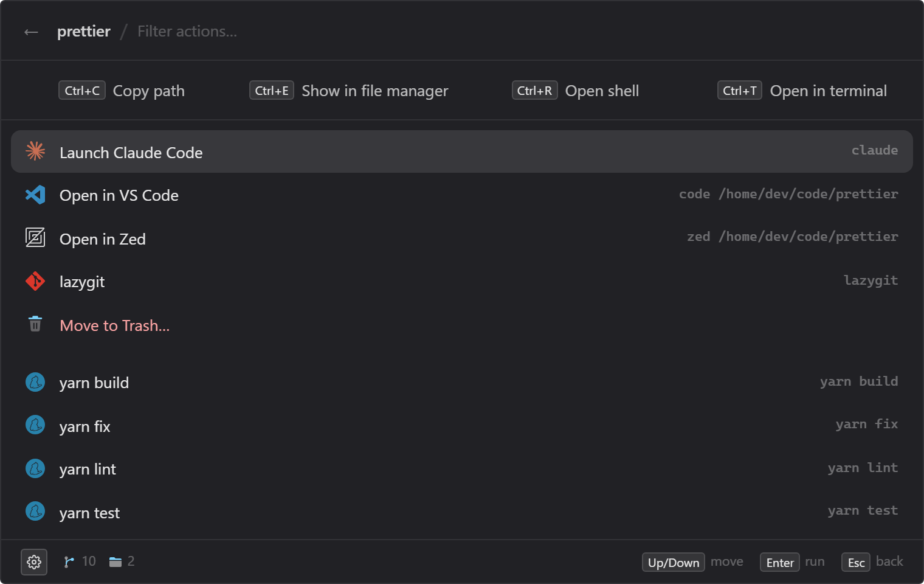Image resolution: width=924 pixels, height=584 pixels.
Task: Click the yarn icon beside yarn test
Action: (x=35, y=511)
